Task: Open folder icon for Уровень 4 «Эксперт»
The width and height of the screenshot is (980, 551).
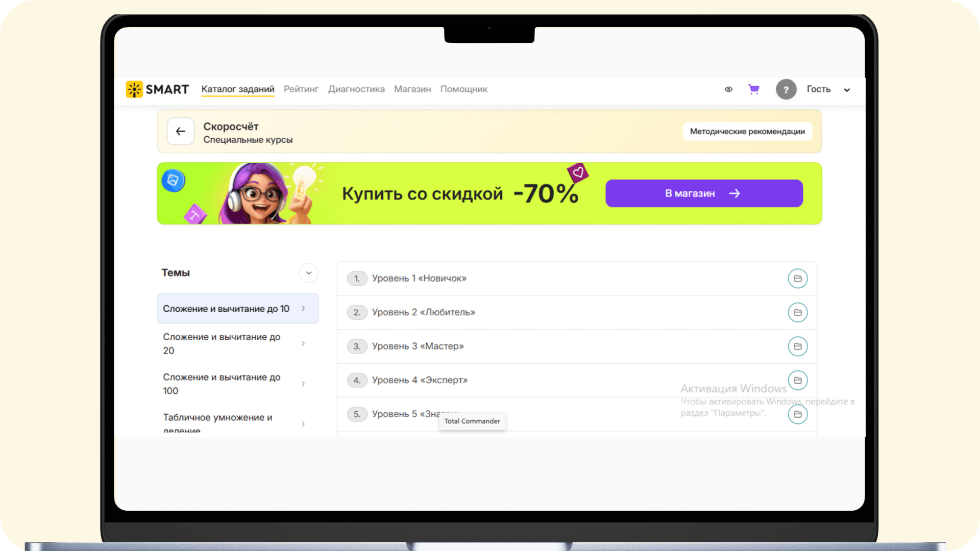Action: coord(797,380)
